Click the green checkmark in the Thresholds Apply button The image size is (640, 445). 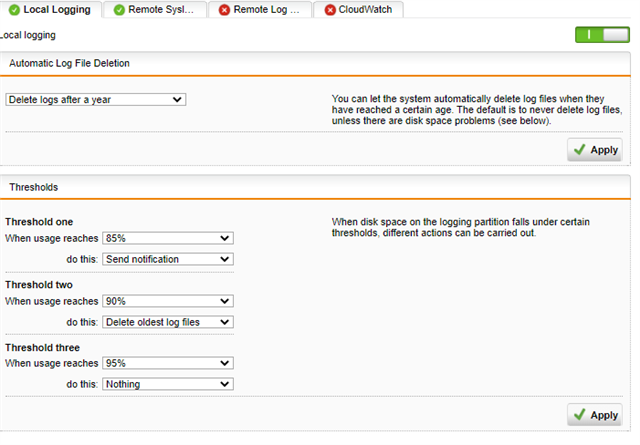click(580, 415)
